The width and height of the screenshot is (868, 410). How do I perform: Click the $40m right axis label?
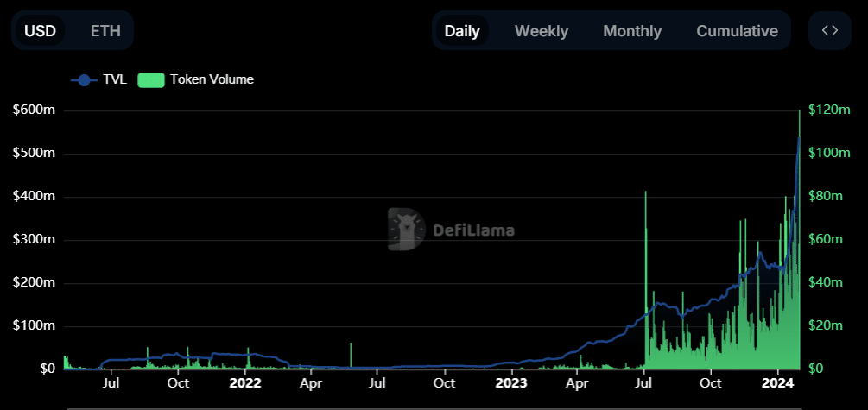click(826, 282)
